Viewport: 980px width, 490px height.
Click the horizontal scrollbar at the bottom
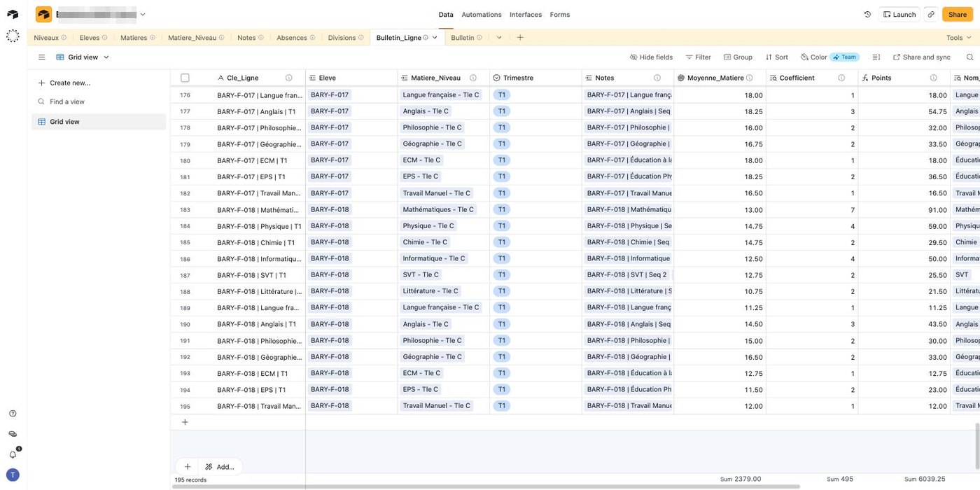pos(485,486)
